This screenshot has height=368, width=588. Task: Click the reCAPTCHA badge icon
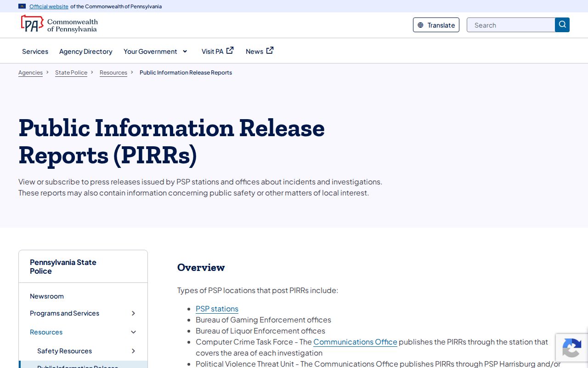click(x=571, y=348)
